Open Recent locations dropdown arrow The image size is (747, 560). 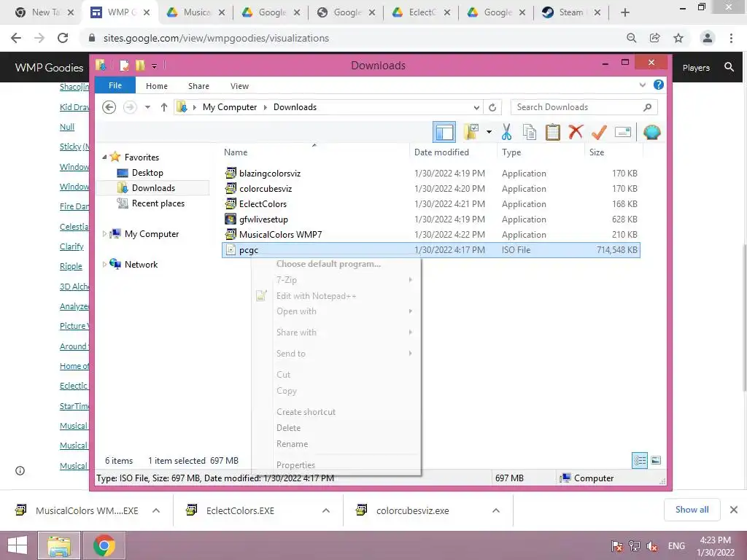[147, 107]
